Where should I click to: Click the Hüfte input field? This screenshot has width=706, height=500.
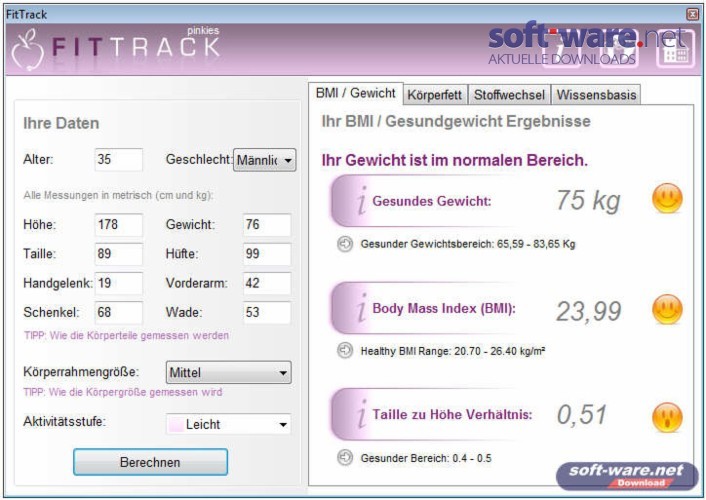coord(267,254)
